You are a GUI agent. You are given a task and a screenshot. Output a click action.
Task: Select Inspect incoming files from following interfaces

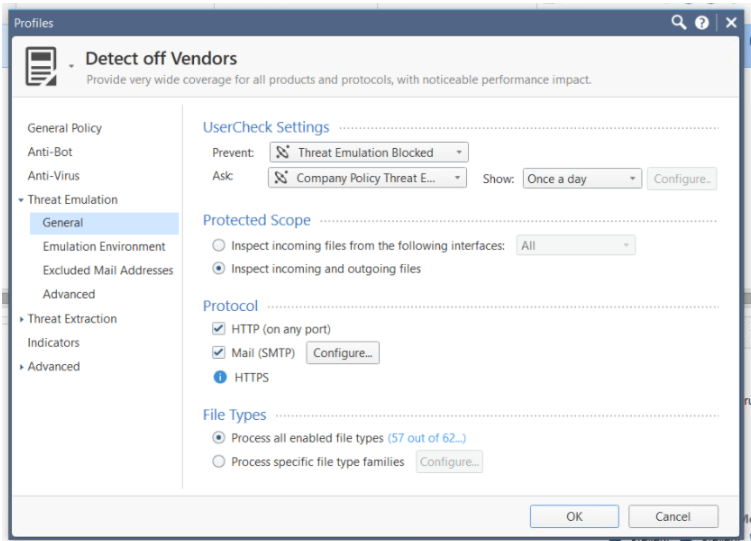(x=218, y=245)
